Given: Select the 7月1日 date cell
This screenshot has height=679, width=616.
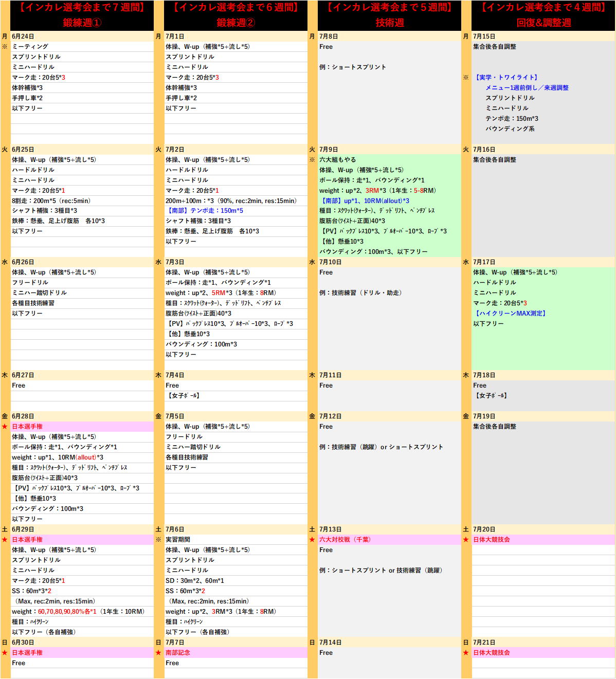Looking at the screenshot, I should 235,36.
